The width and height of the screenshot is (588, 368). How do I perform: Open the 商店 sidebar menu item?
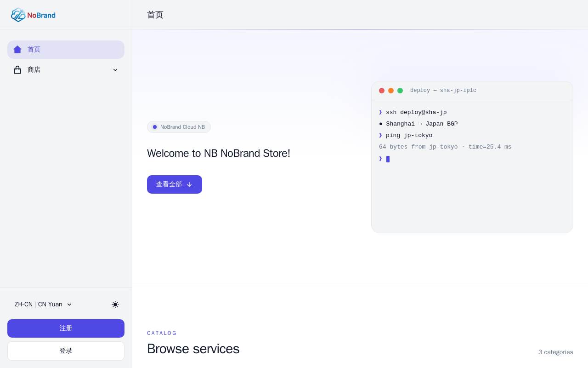click(66, 70)
